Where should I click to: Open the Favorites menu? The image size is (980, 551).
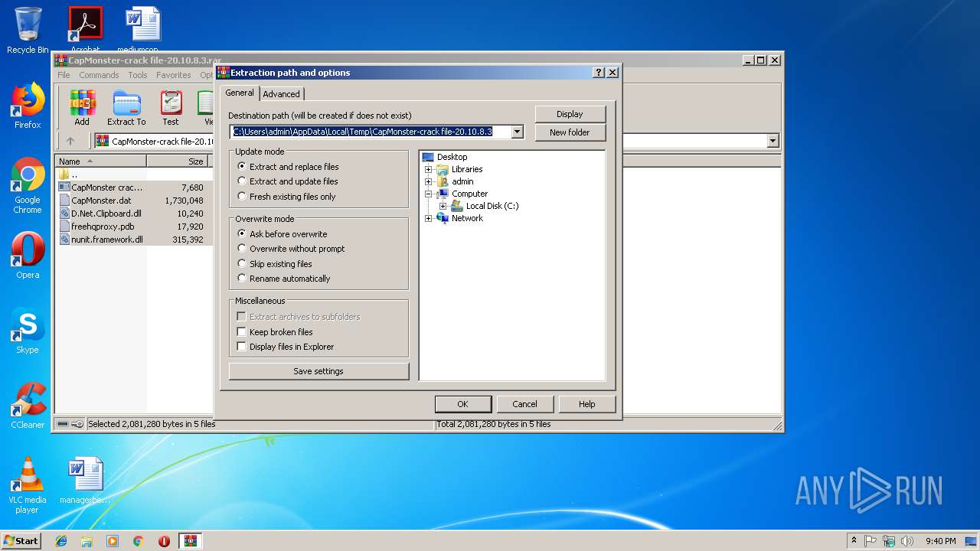(x=174, y=75)
